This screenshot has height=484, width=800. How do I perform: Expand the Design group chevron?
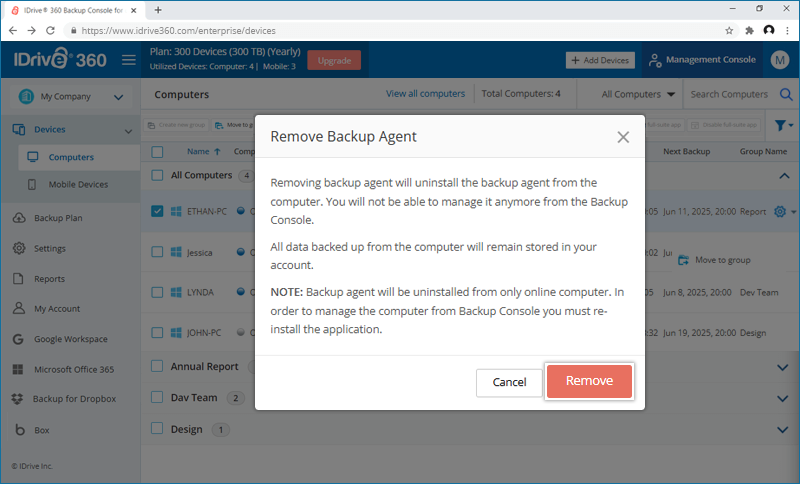(x=782, y=430)
